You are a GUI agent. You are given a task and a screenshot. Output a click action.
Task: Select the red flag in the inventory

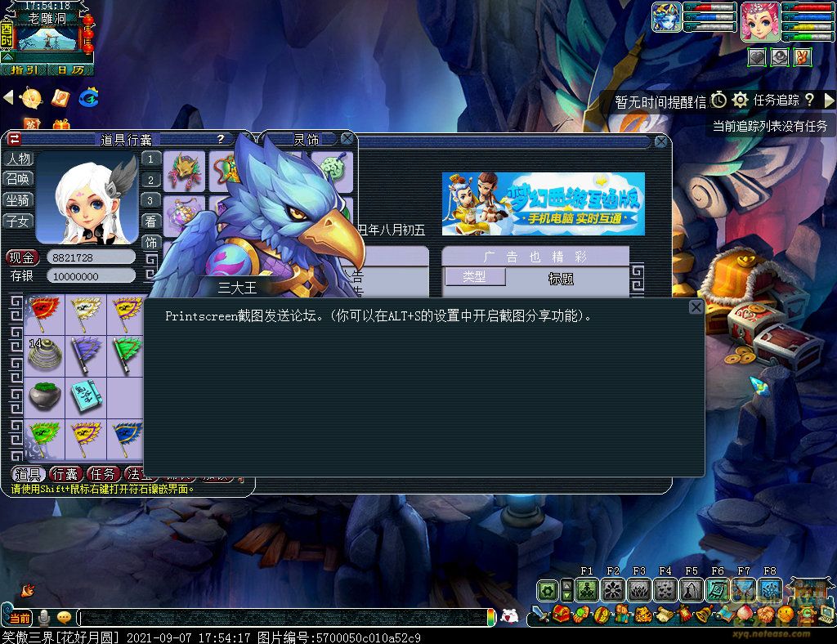tap(45, 315)
